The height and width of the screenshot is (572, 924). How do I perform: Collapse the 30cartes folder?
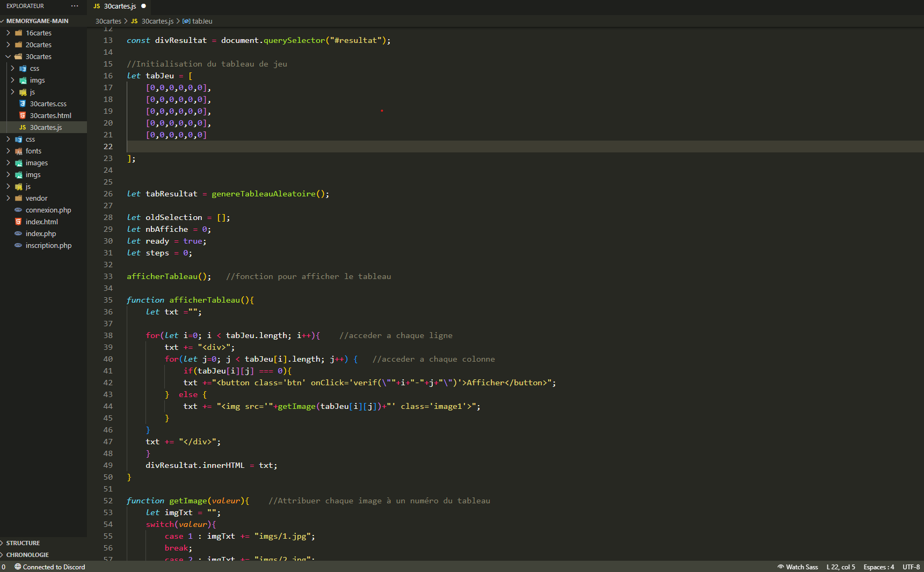pyautogui.click(x=8, y=56)
